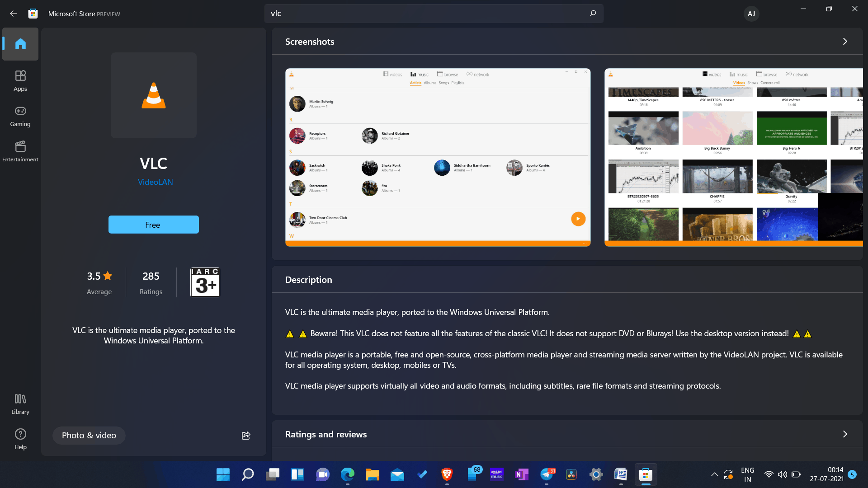
Task: Open the second VLC videos screenshot
Action: tap(733, 157)
